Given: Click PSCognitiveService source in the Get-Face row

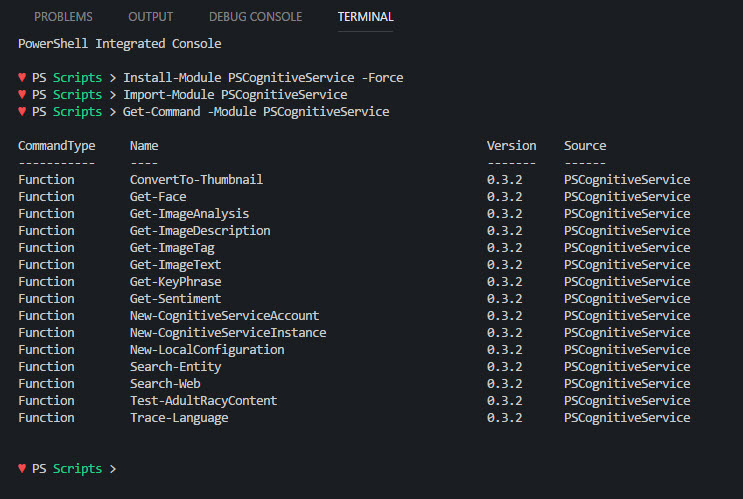Looking at the screenshot, I should click(x=627, y=197).
